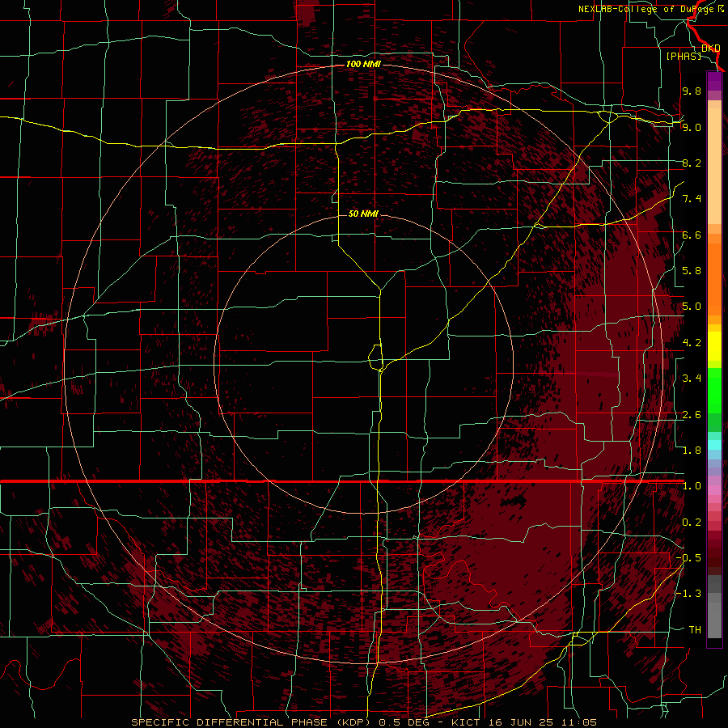
Task: Click the 3.4 scale value
Action: coord(692,379)
